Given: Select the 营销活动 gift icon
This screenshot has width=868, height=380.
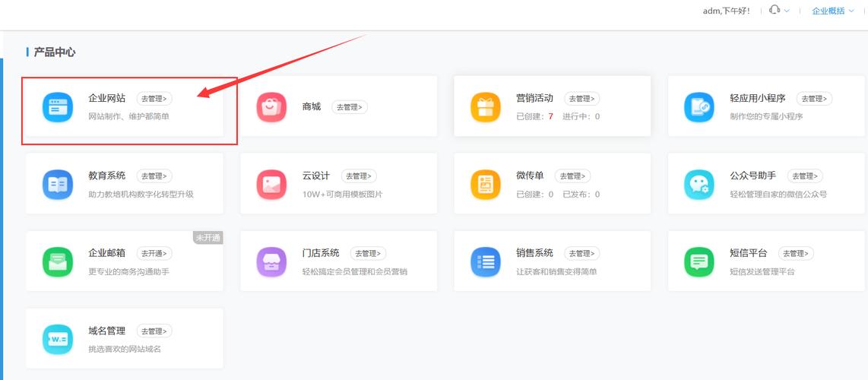Looking at the screenshot, I should [486, 107].
